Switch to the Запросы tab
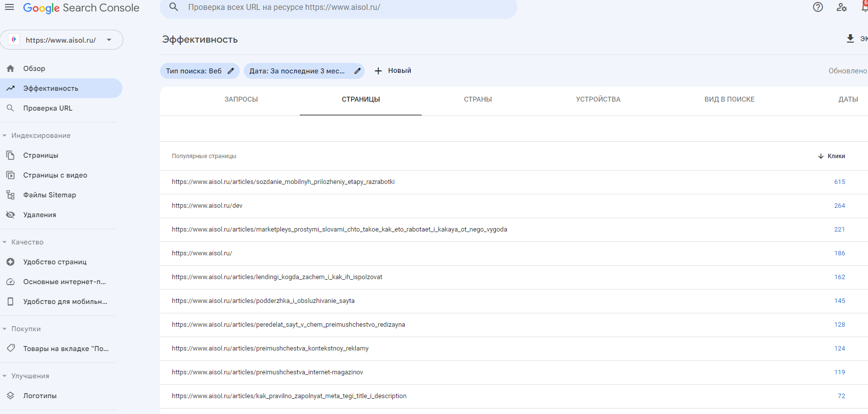The image size is (868, 414). point(241,99)
